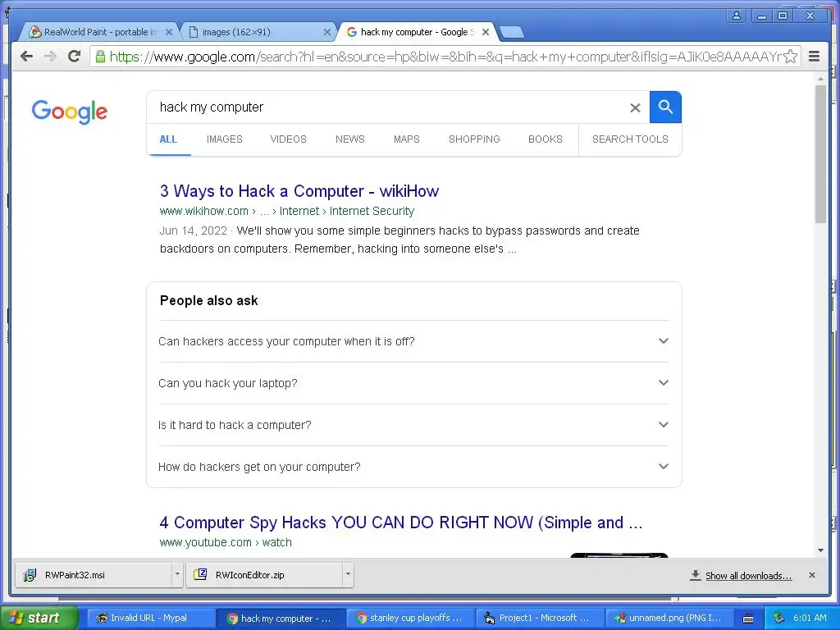Switch to unnamed.png taskbar window
Image resolution: width=840 pixels, height=630 pixels.
pos(669,619)
